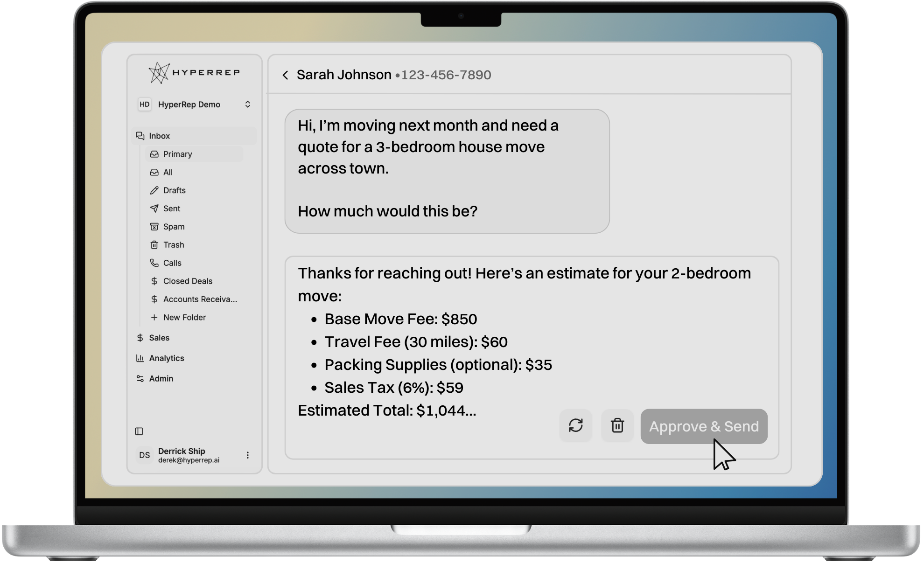Click the back arrow beside Sarah Johnson
The height and width of the screenshot is (563, 924).
285,75
